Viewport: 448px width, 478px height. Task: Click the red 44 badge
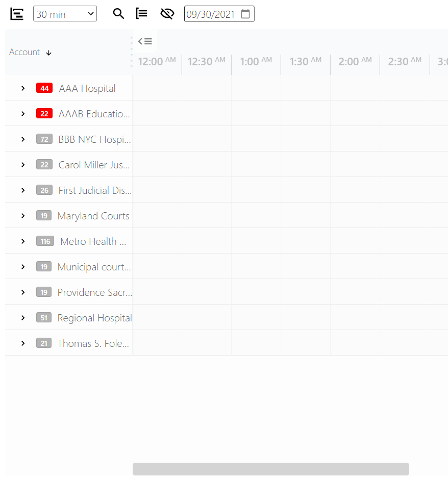point(44,88)
